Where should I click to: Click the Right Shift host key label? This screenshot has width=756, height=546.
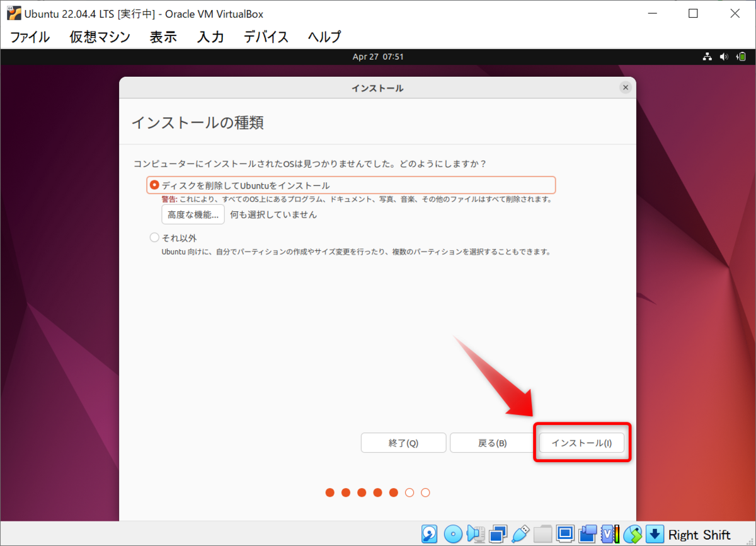[x=699, y=535]
